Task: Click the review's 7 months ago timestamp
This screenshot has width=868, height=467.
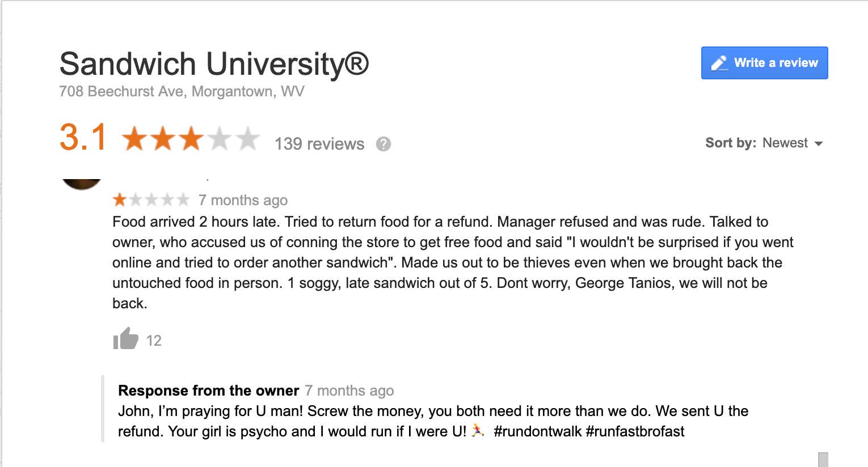Action: [x=243, y=200]
